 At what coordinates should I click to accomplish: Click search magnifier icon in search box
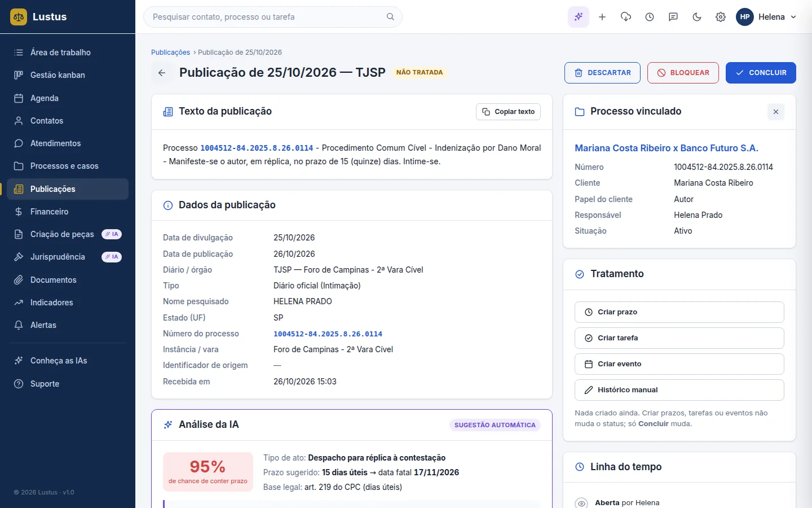click(390, 17)
